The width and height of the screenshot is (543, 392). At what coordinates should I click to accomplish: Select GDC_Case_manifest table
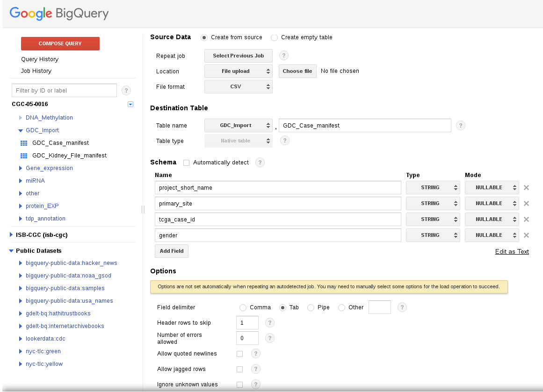61,143
